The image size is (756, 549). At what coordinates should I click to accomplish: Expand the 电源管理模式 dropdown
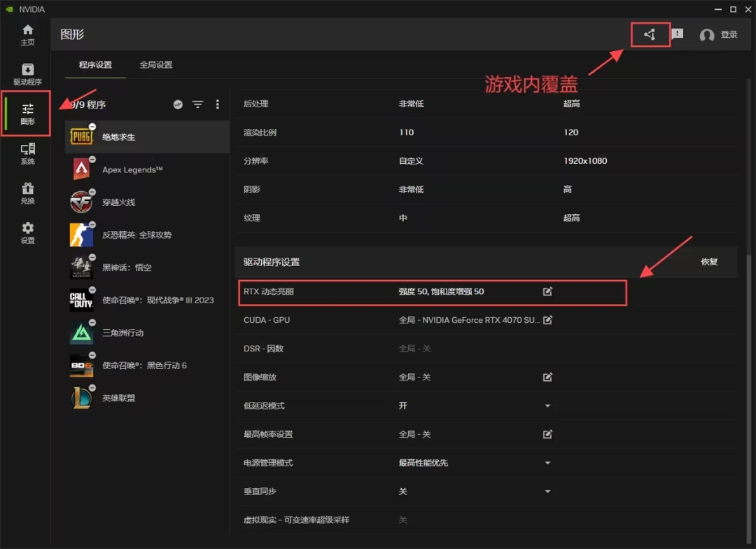click(x=547, y=463)
